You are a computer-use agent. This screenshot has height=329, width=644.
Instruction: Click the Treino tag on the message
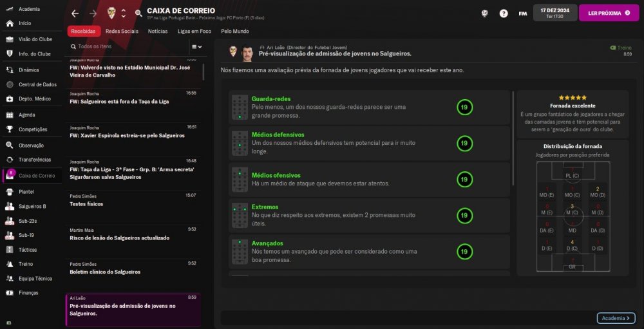coord(621,48)
